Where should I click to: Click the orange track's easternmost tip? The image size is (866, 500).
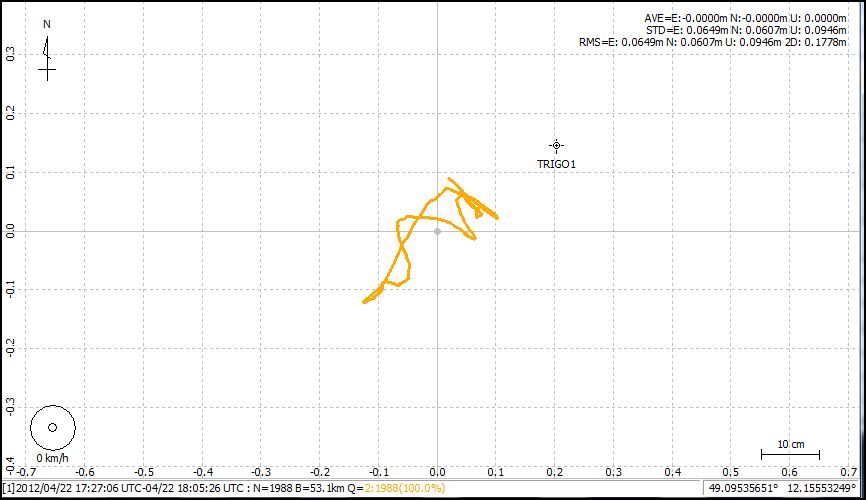tap(497, 217)
